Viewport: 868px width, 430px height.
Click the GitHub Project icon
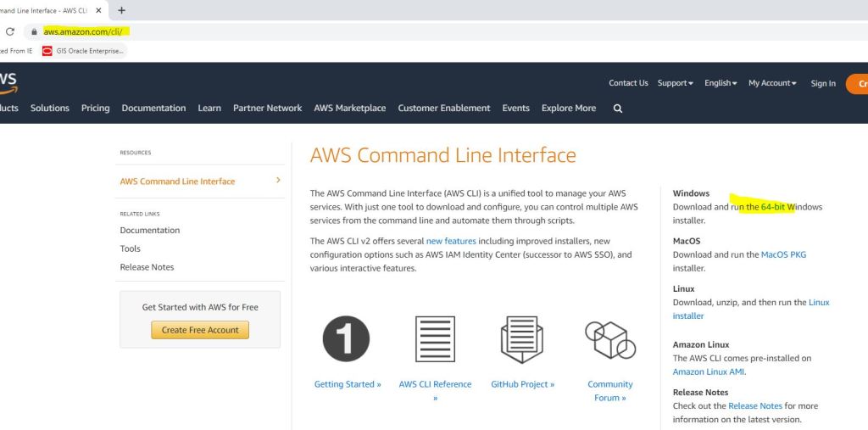click(x=522, y=339)
